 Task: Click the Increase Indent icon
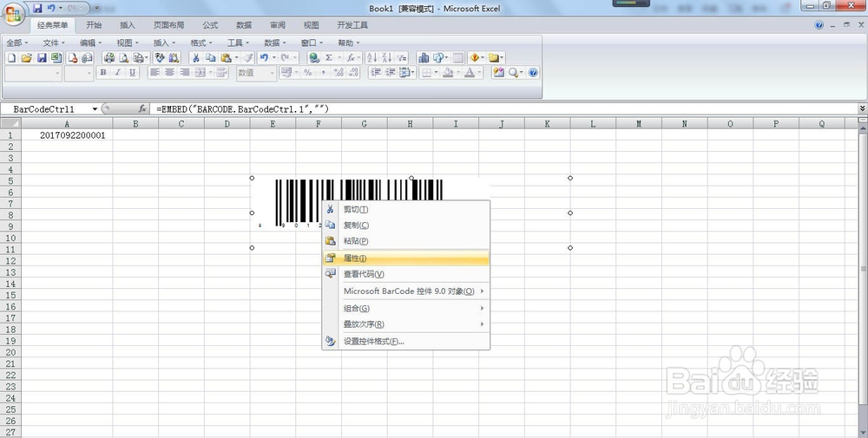[391, 73]
